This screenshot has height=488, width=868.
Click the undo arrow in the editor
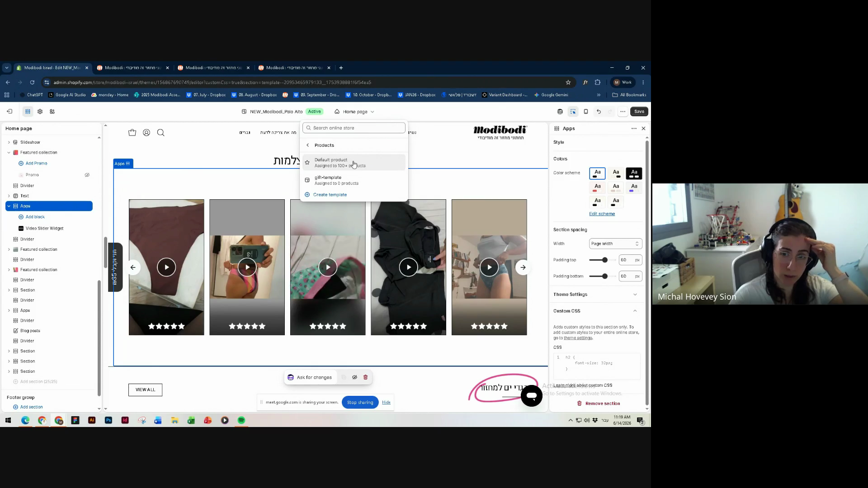click(599, 112)
